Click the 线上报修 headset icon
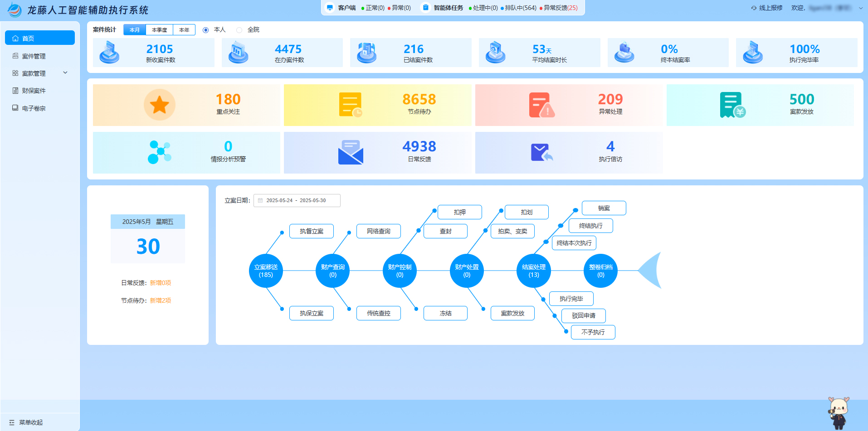Viewport: 868px width, 431px height. (x=754, y=8)
